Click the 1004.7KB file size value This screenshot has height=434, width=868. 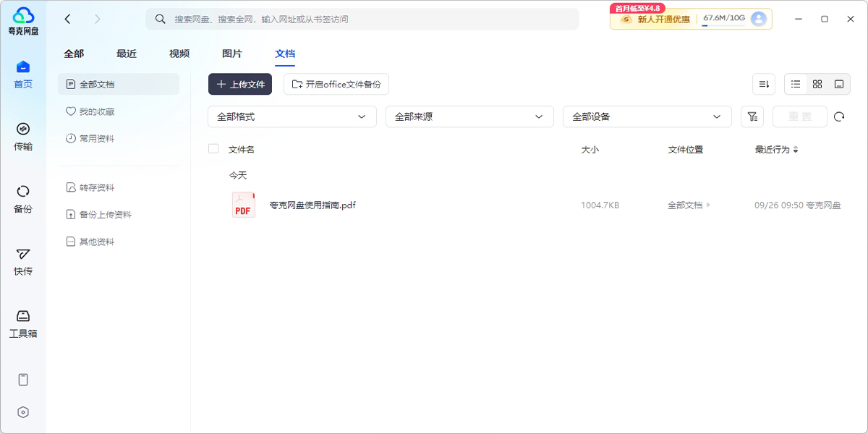tap(600, 205)
